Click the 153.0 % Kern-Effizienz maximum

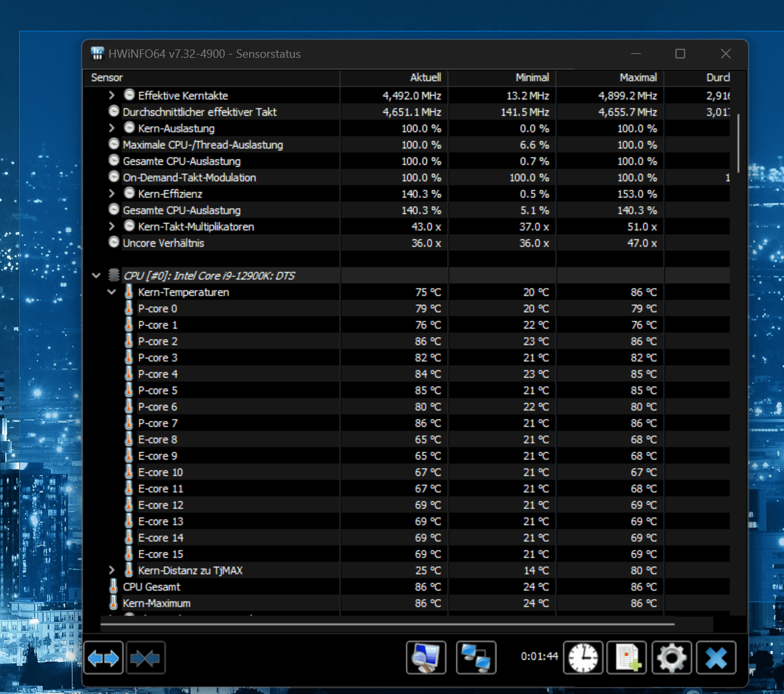coord(638,194)
